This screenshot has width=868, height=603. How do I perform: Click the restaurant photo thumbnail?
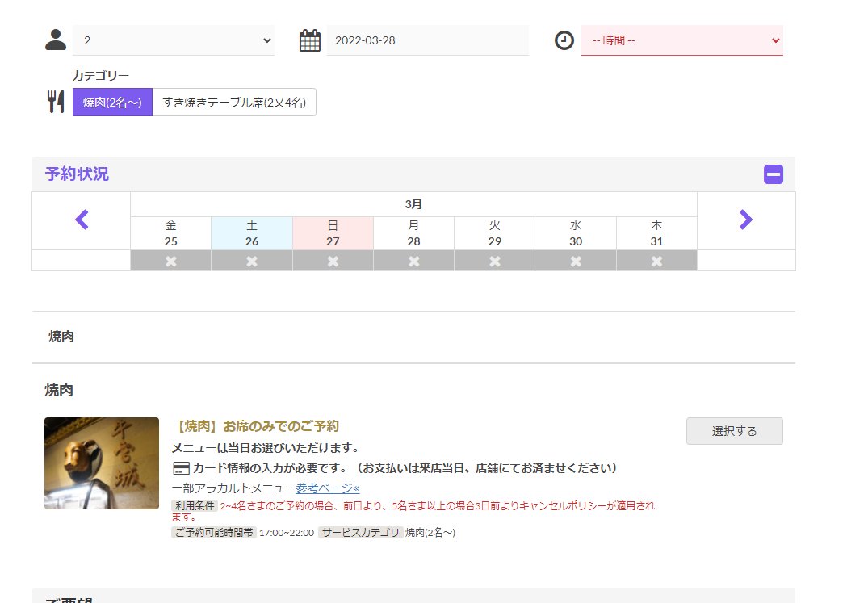click(x=101, y=463)
